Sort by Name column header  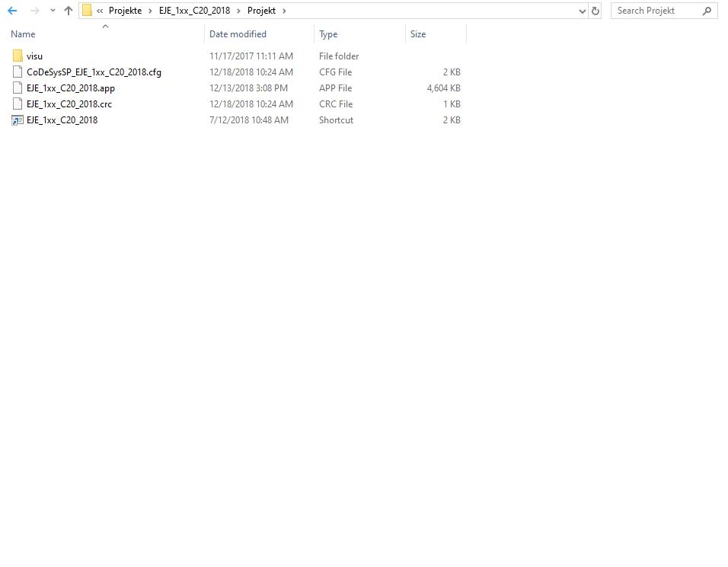click(x=23, y=34)
